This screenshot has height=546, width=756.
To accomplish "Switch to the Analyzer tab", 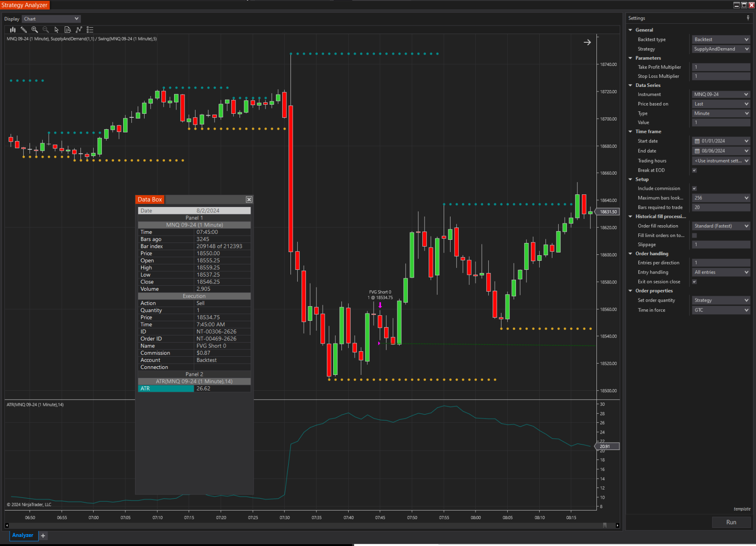I will (23, 536).
